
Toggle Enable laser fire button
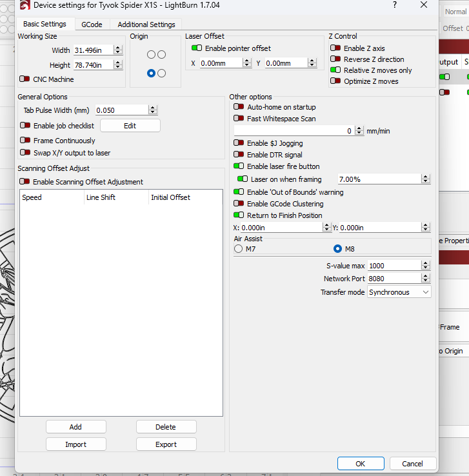[x=239, y=166]
